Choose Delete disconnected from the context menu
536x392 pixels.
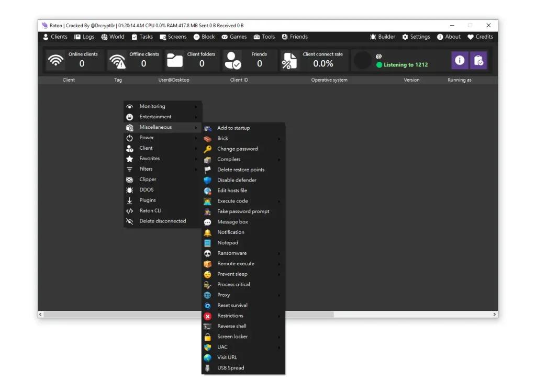[x=162, y=221]
